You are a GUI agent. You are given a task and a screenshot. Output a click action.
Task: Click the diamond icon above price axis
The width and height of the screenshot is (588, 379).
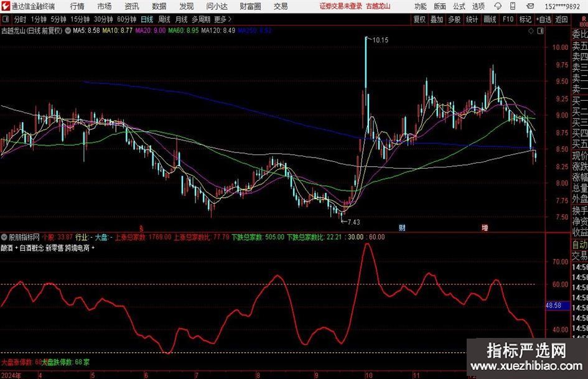pyautogui.click(x=531, y=30)
